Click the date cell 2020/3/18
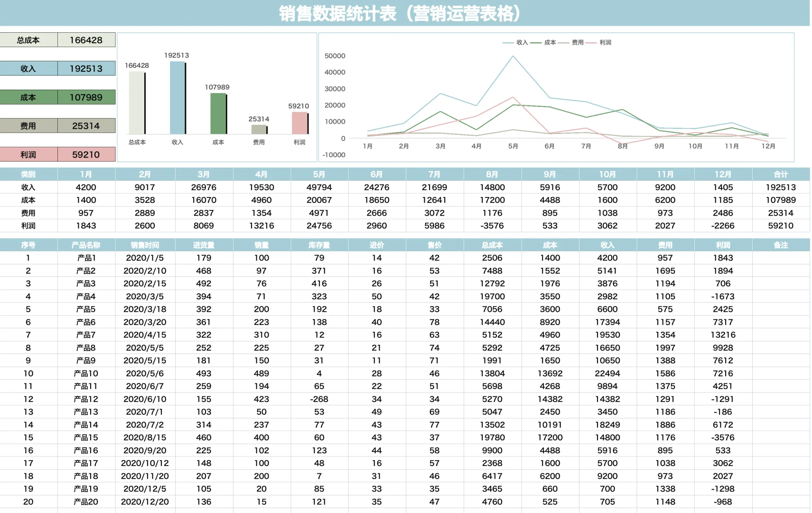 pyautogui.click(x=145, y=309)
